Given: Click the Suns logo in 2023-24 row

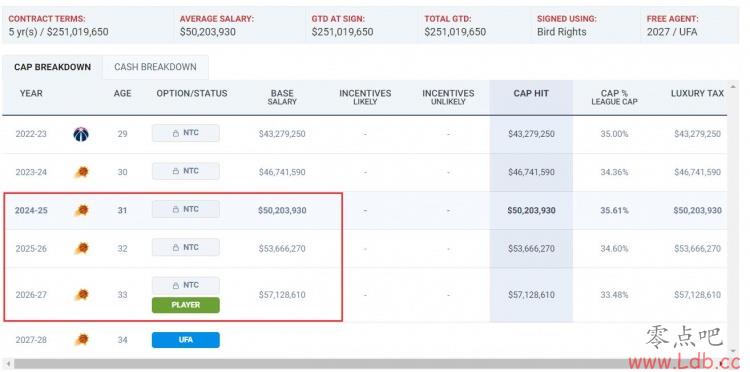Looking at the screenshot, I should pos(82,172).
